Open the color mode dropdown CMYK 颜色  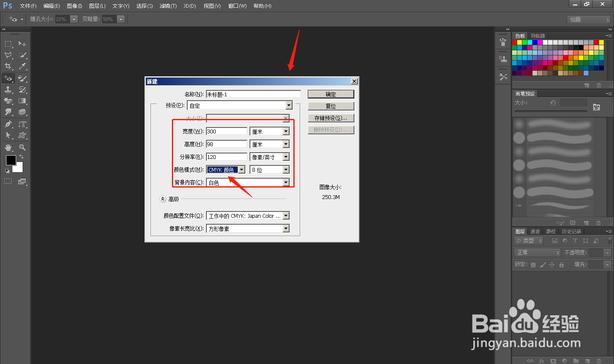click(x=226, y=170)
